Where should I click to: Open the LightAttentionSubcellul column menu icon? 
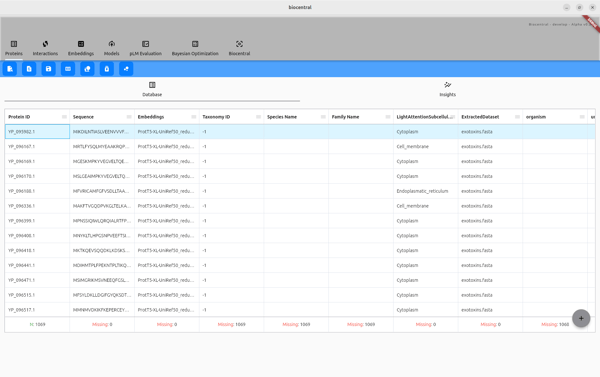pos(452,117)
